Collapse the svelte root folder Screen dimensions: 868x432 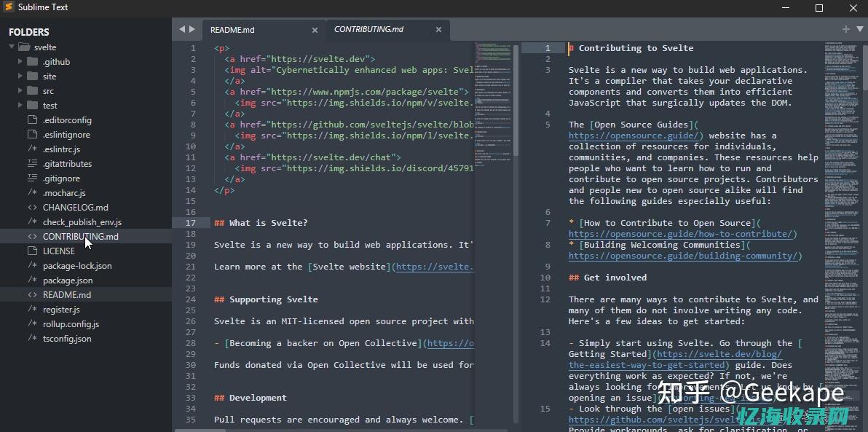click(11, 47)
